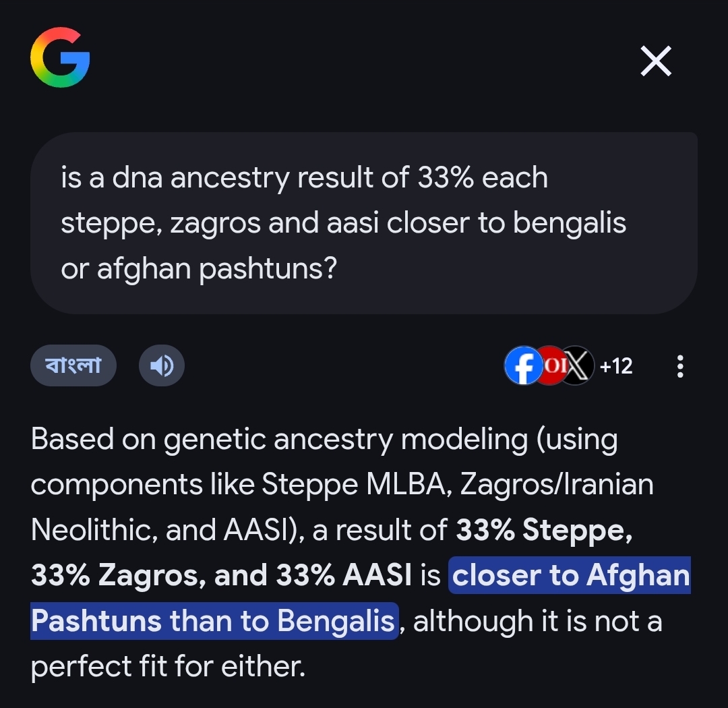Viewport: 728px width, 708px height.
Task: Close the AI overview with the X
Action: (655, 61)
